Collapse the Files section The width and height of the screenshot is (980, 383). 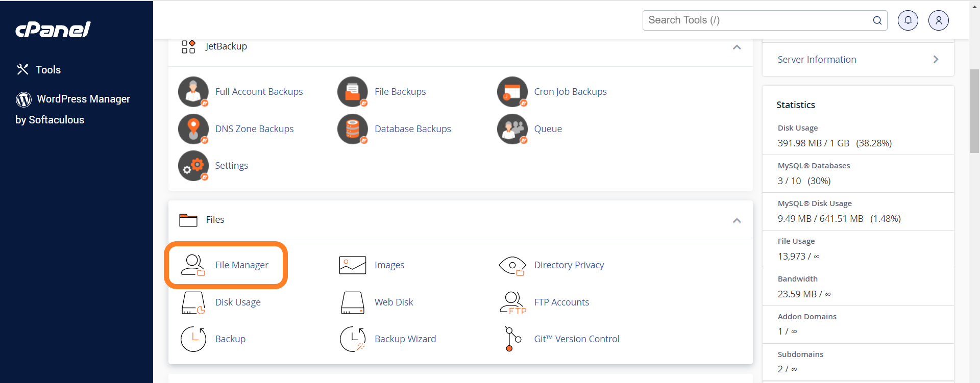click(737, 220)
